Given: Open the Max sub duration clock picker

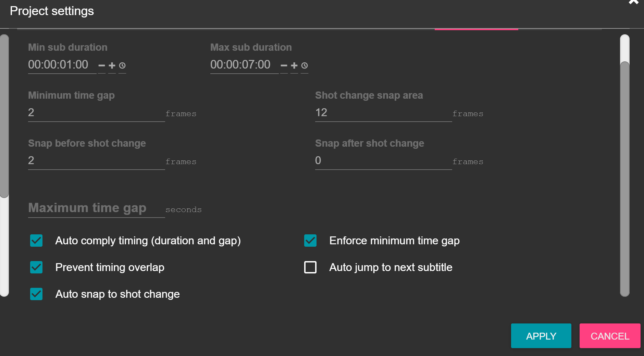Looking at the screenshot, I should coord(304,66).
